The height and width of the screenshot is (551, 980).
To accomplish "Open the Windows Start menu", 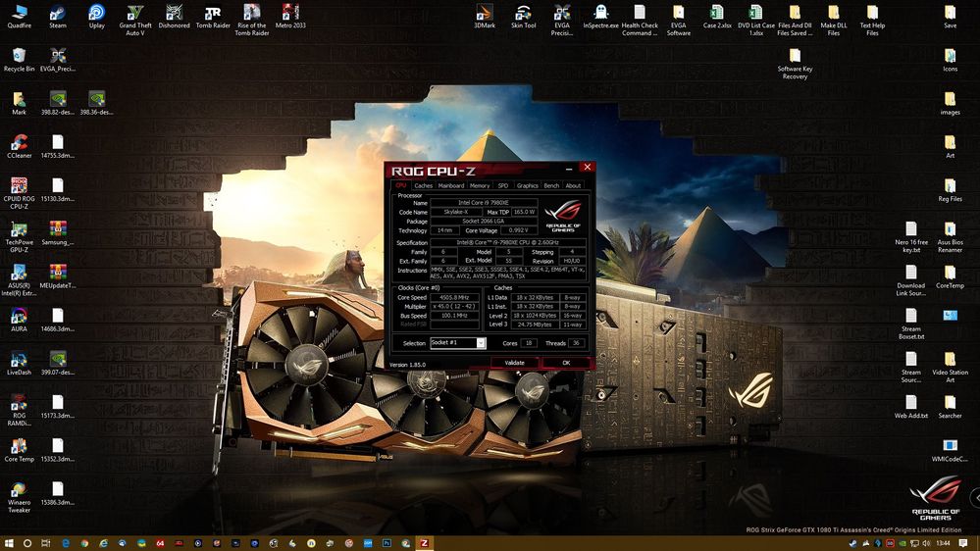I will click(x=9, y=543).
